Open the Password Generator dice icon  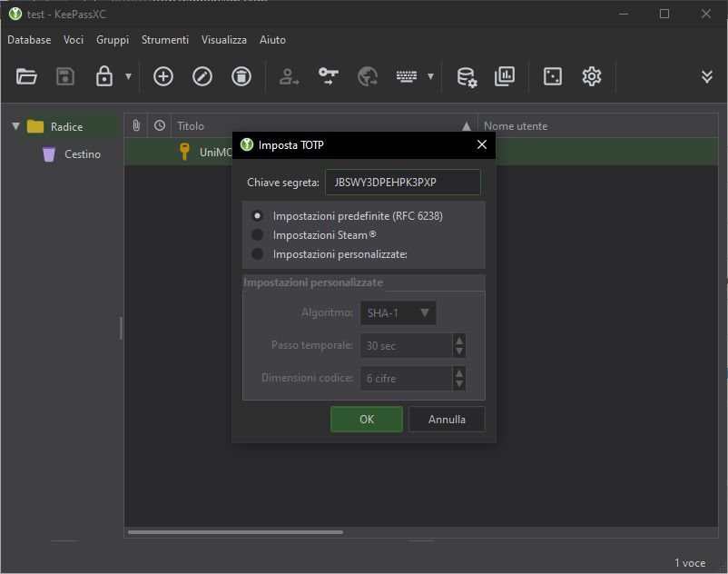[x=552, y=76]
